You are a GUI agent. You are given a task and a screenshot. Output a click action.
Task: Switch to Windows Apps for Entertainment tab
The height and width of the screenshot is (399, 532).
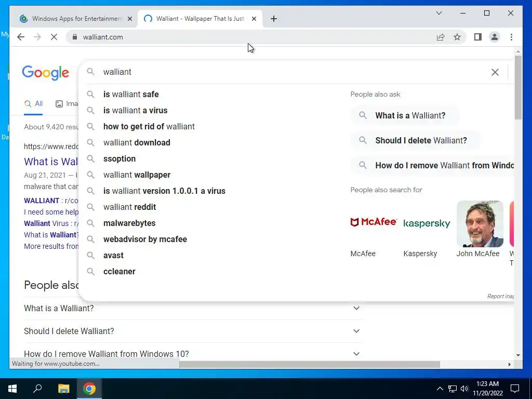pos(74,19)
